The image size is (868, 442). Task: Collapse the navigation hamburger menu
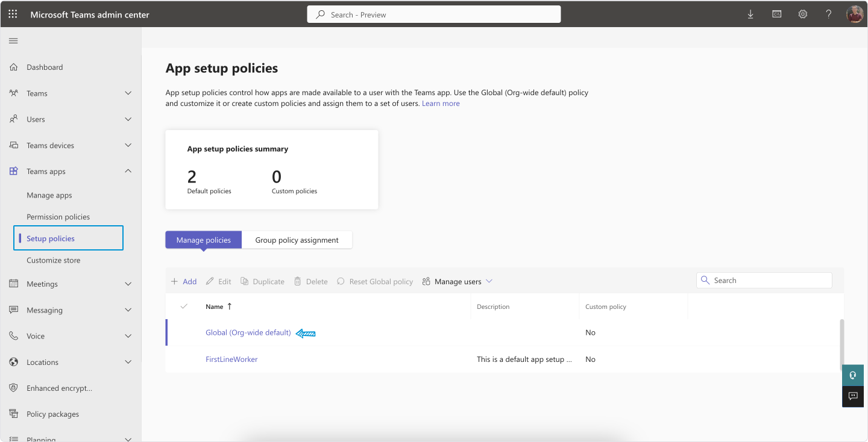[x=13, y=41]
